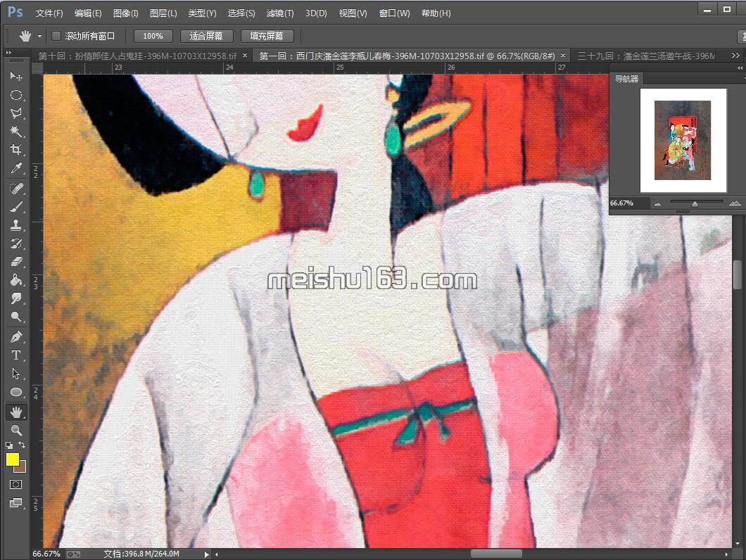The image size is (746, 560).
Task: Collapse the Navigator panel dock
Action: click(x=740, y=68)
